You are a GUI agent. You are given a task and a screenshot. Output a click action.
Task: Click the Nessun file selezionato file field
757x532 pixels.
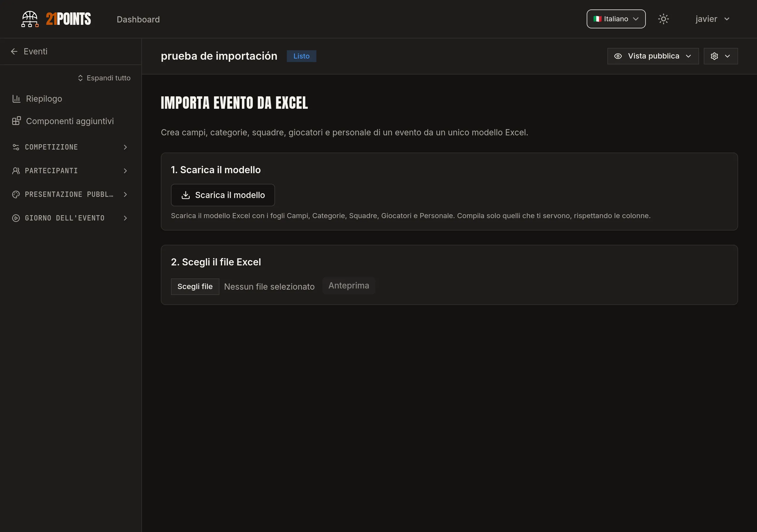[x=269, y=287]
